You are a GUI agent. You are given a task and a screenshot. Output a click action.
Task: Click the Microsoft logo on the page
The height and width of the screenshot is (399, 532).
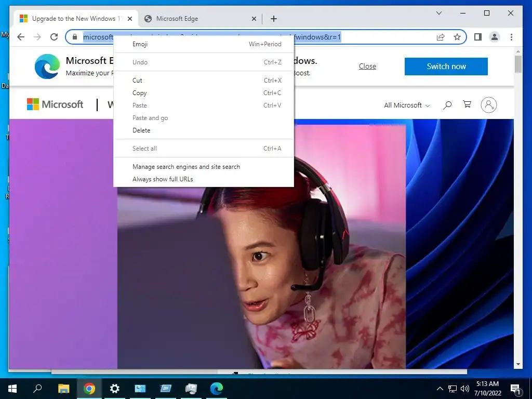coord(55,104)
